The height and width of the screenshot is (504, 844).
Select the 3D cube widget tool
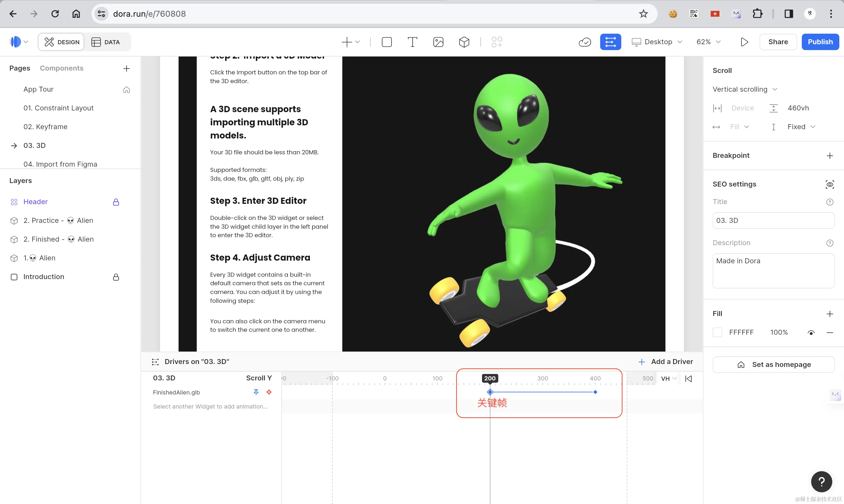click(x=464, y=42)
